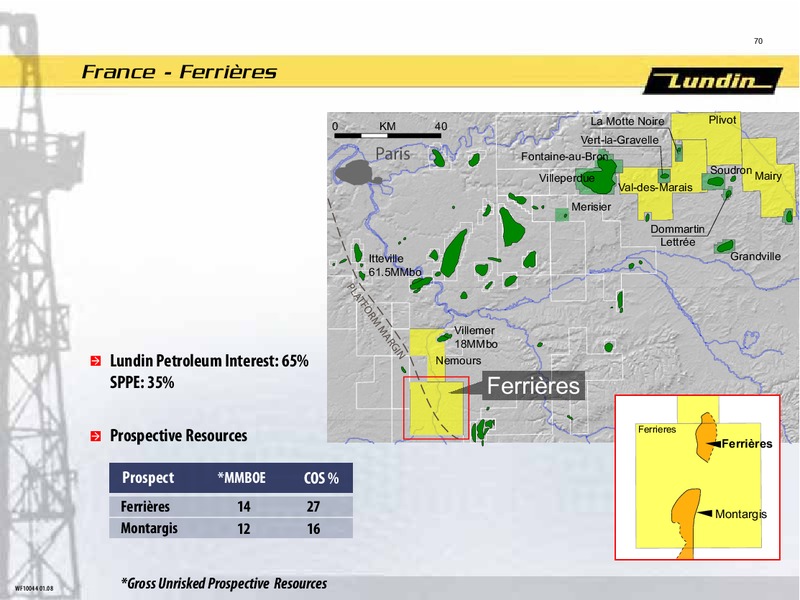Click the small 'Ferrieres' licence label in inset
Image resolution: width=800 pixels, height=600 pixels.
pyautogui.click(x=657, y=430)
